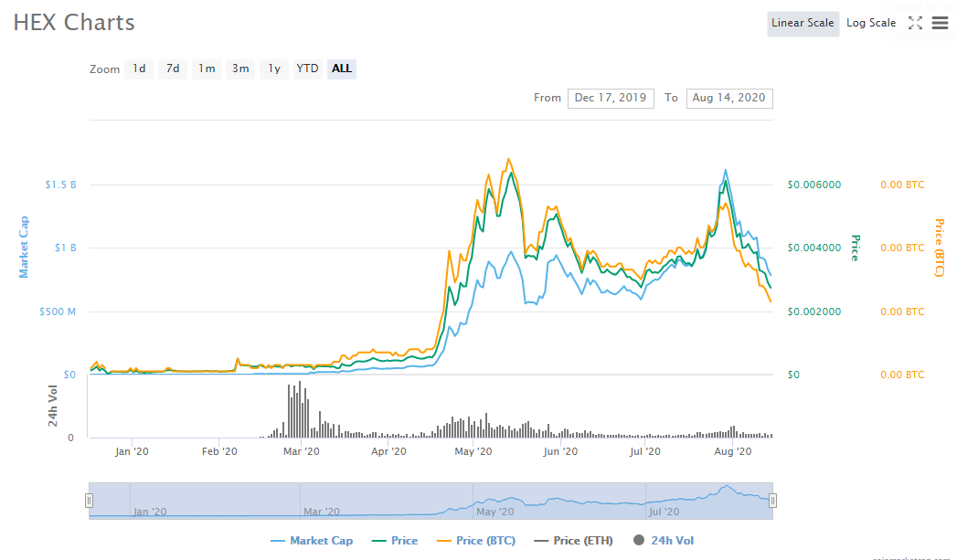The image size is (957, 560).
Task: Switch to Linear Scale
Action: point(803,23)
